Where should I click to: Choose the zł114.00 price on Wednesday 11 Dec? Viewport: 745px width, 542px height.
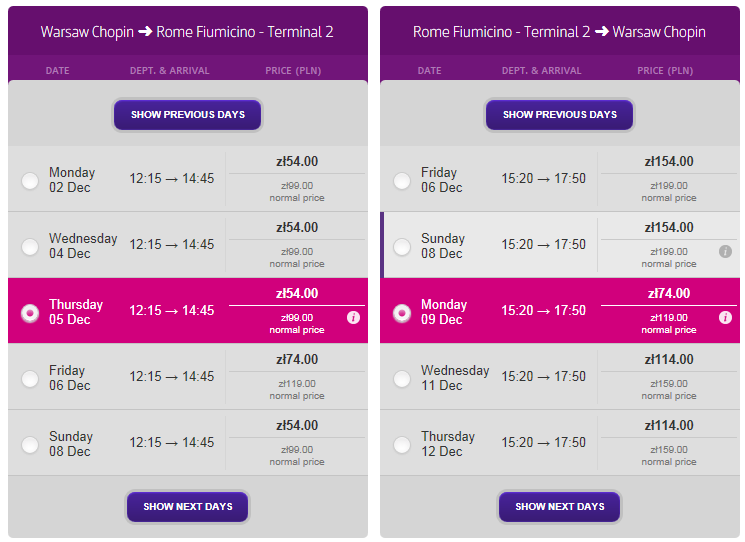click(669, 360)
